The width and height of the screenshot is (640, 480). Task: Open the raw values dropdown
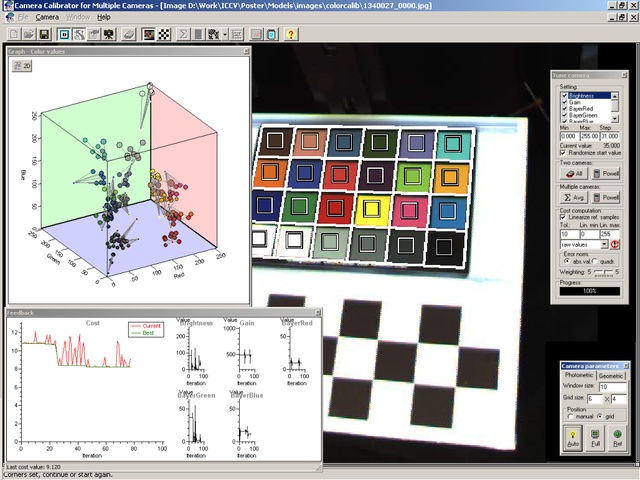[604, 244]
